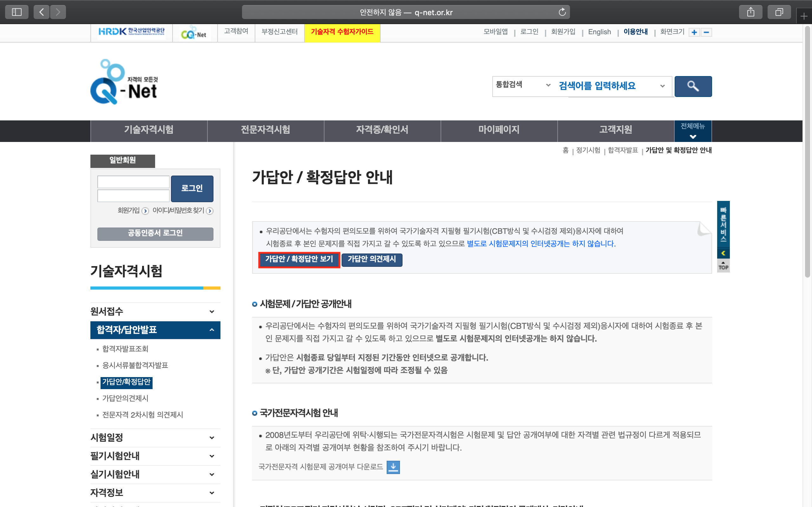This screenshot has height=507, width=812.
Task: Open the 기술자격시험 main menu
Action: point(149,130)
